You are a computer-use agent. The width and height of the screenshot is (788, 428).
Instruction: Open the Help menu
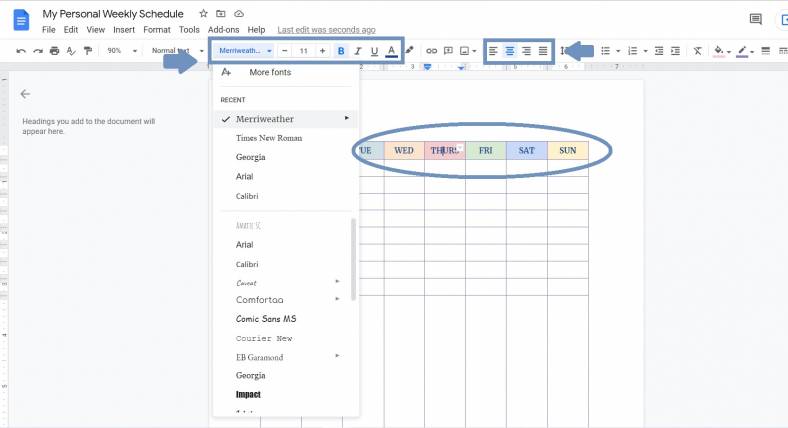(256, 30)
